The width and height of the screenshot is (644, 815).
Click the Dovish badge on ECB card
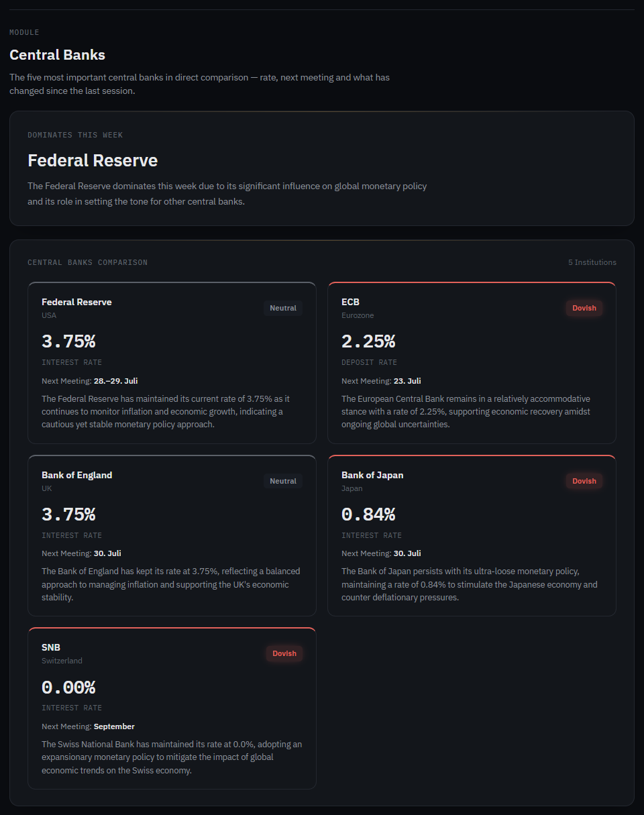584,308
